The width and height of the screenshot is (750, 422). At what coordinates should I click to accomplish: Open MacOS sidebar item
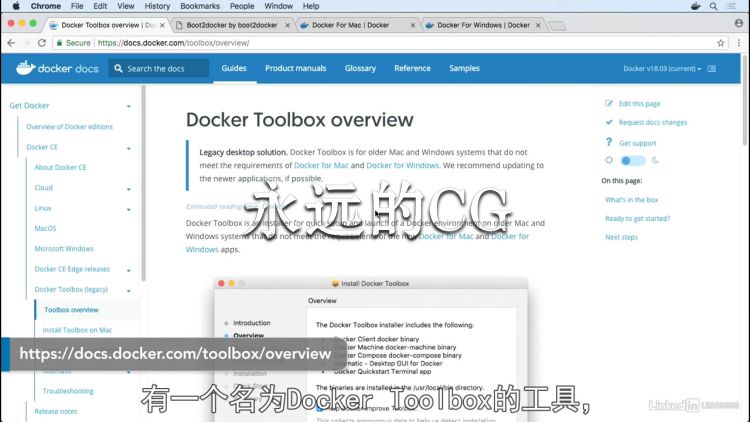coord(45,228)
